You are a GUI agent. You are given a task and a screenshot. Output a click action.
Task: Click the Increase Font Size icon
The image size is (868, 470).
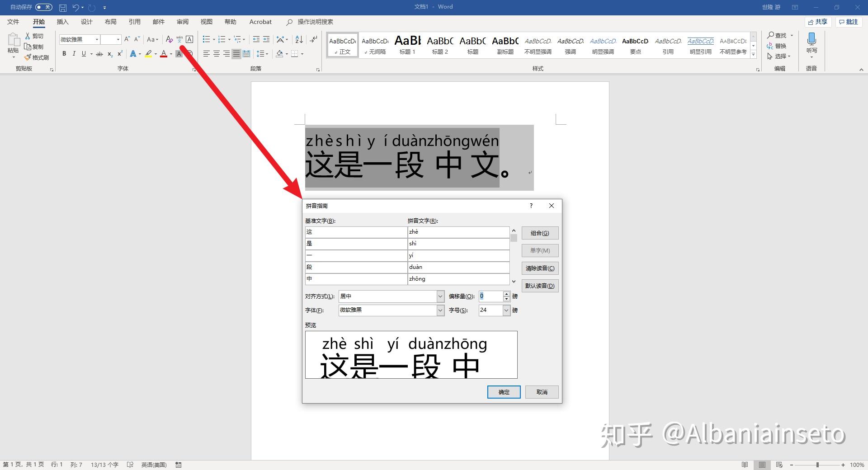pos(127,39)
